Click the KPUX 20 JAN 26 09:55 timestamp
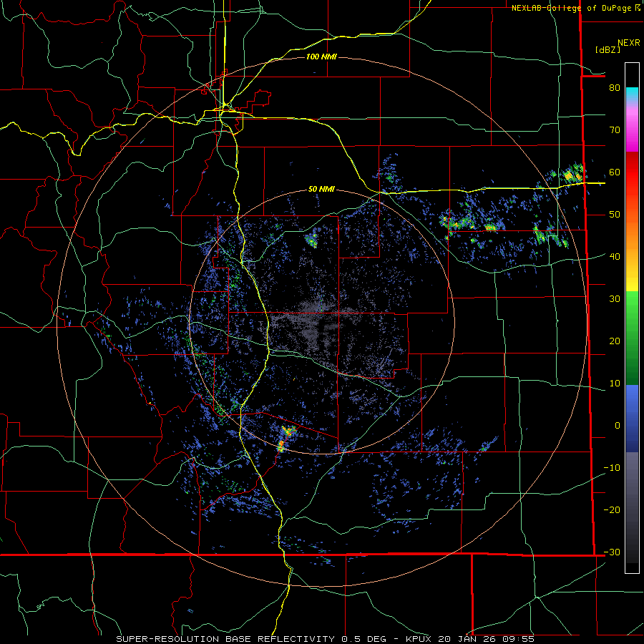The height and width of the screenshot is (644, 644). click(x=470, y=639)
